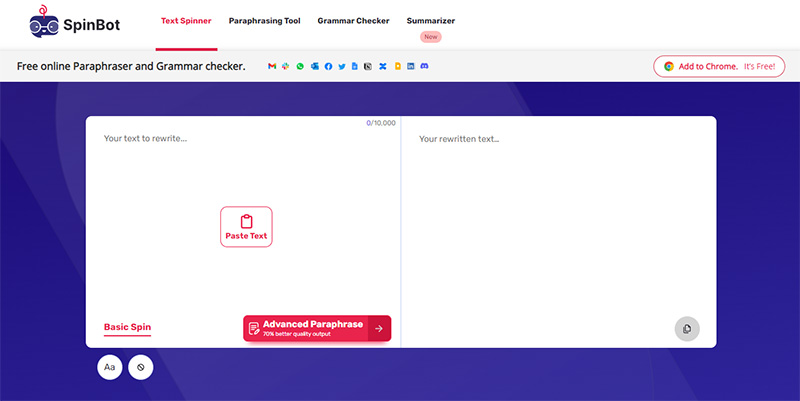Image resolution: width=800 pixels, height=401 pixels.
Task: Click Add to Chrome button
Action: pyautogui.click(x=719, y=66)
